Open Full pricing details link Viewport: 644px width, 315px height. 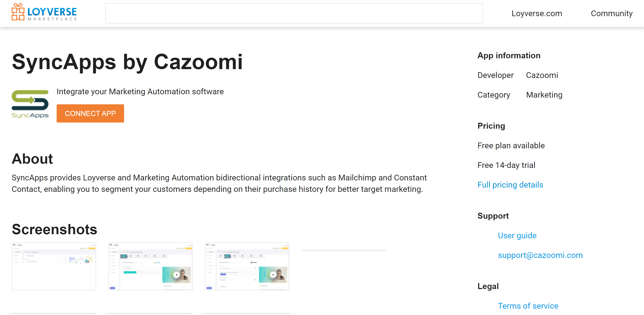click(x=510, y=185)
